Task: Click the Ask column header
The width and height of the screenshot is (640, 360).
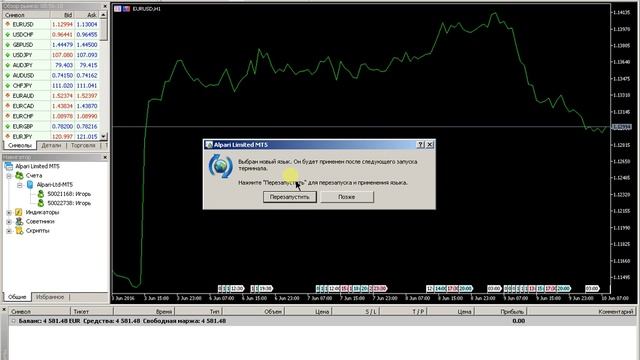Action: 87,15
